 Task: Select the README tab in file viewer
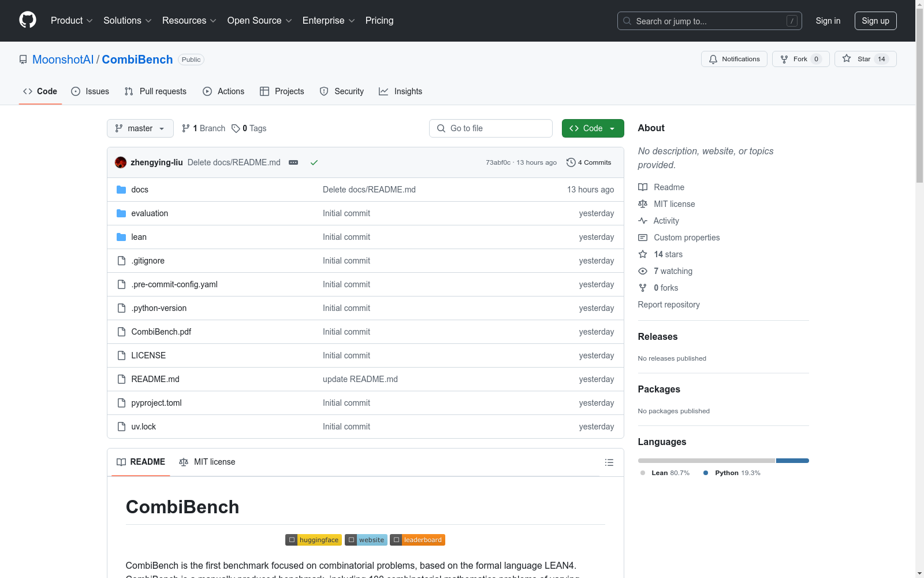coord(141,462)
